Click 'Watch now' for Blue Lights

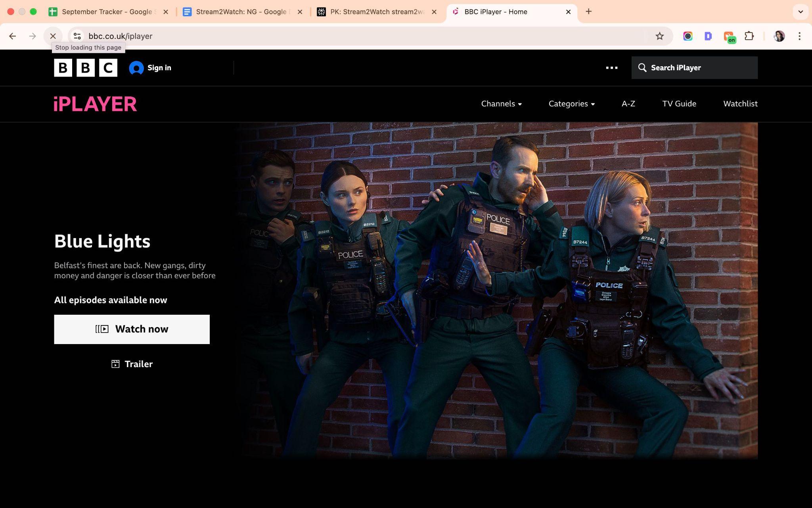point(132,329)
